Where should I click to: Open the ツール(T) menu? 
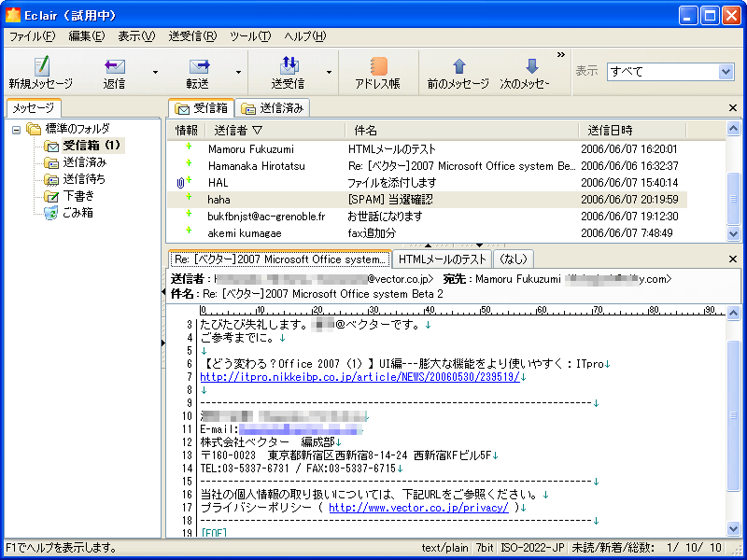[x=250, y=36]
